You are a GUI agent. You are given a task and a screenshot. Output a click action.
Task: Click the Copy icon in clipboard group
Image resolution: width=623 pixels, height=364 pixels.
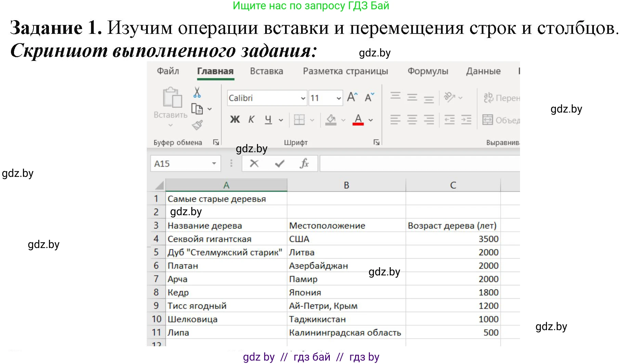coord(197,108)
